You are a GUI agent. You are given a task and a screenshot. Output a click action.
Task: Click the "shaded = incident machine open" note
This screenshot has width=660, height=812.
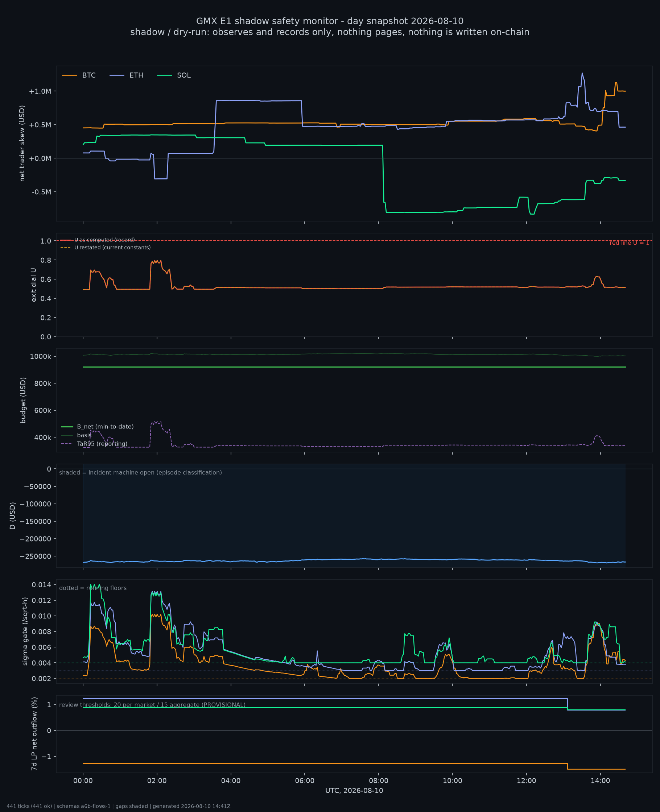coord(140,472)
